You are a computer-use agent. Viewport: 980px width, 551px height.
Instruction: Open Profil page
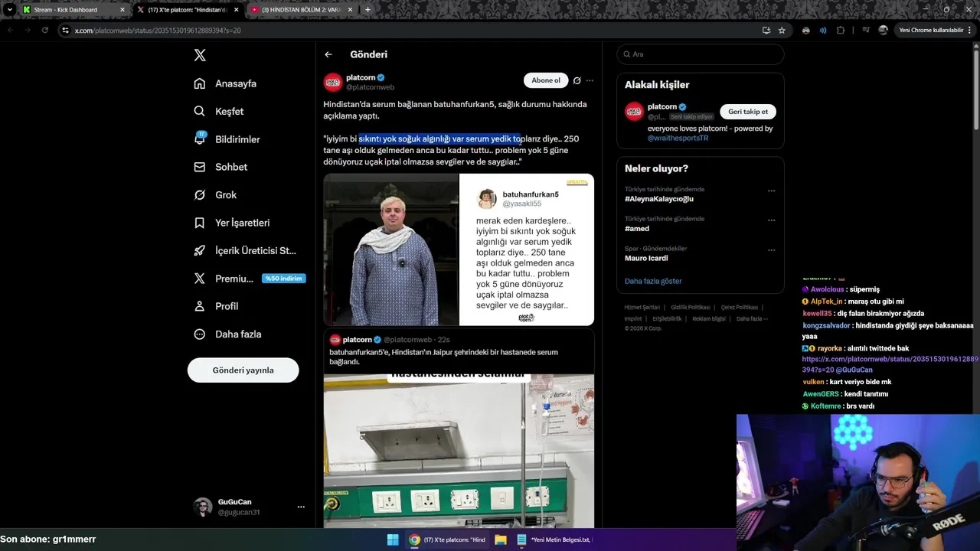point(216,306)
